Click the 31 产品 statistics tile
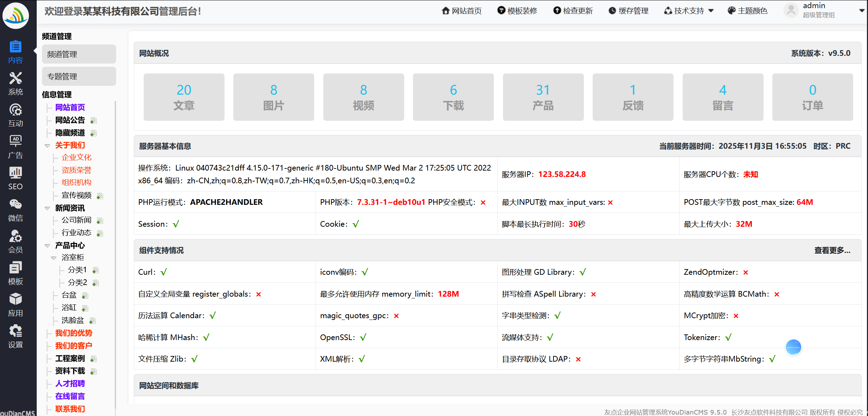Screen dimensions: 868x416 coord(543,97)
